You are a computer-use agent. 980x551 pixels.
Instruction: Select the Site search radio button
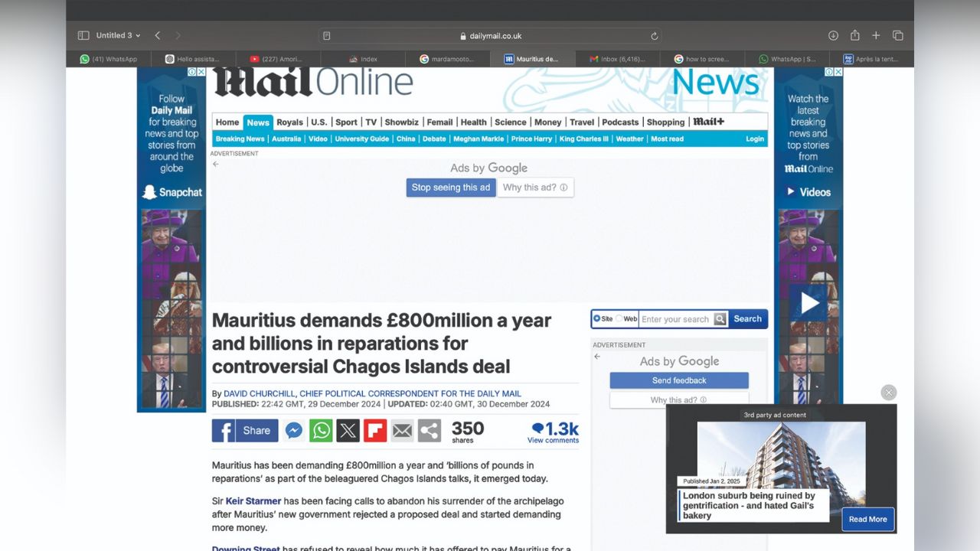pyautogui.click(x=597, y=319)
